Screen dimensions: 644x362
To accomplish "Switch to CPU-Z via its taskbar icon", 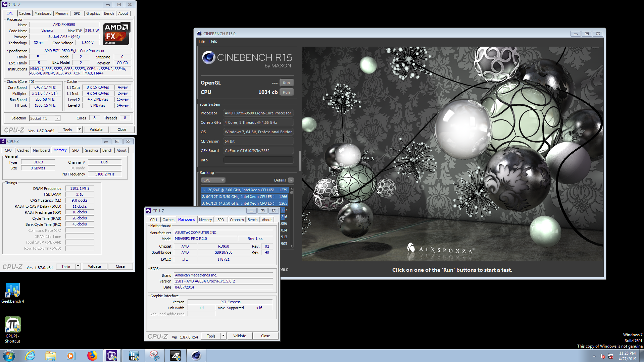I will coord(112,355).
